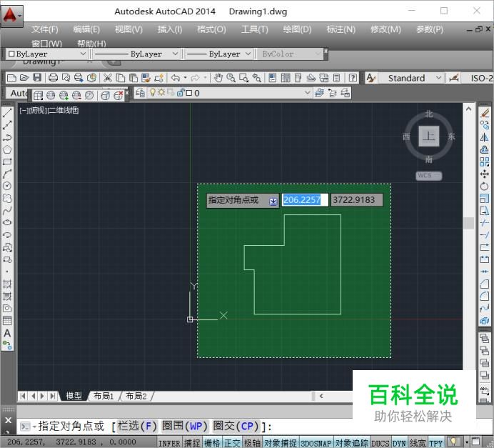Click the Undo arrow icon
Screen dimensions: 494x448
coord(176,78)
